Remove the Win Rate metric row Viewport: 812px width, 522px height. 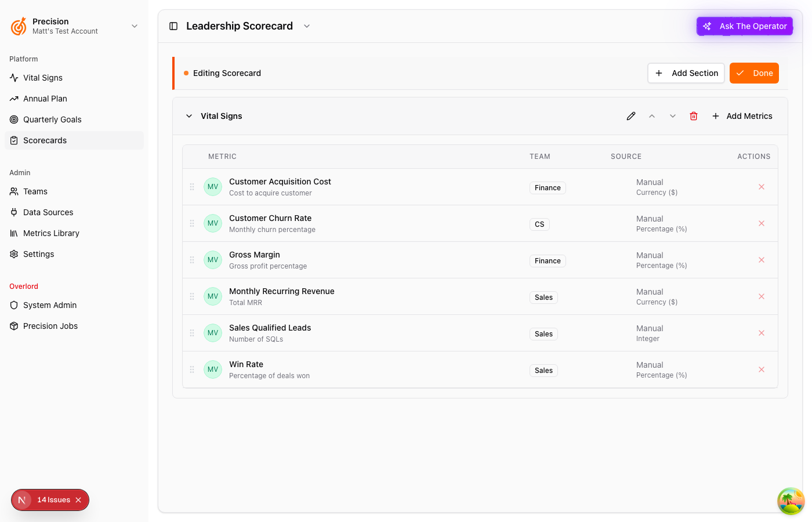762,369
